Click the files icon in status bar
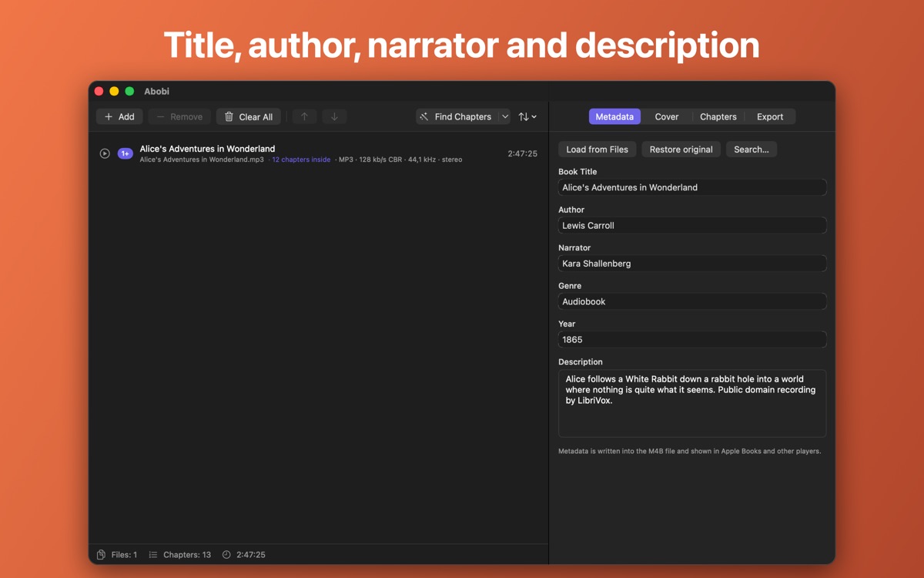 (x=102, y=555)
